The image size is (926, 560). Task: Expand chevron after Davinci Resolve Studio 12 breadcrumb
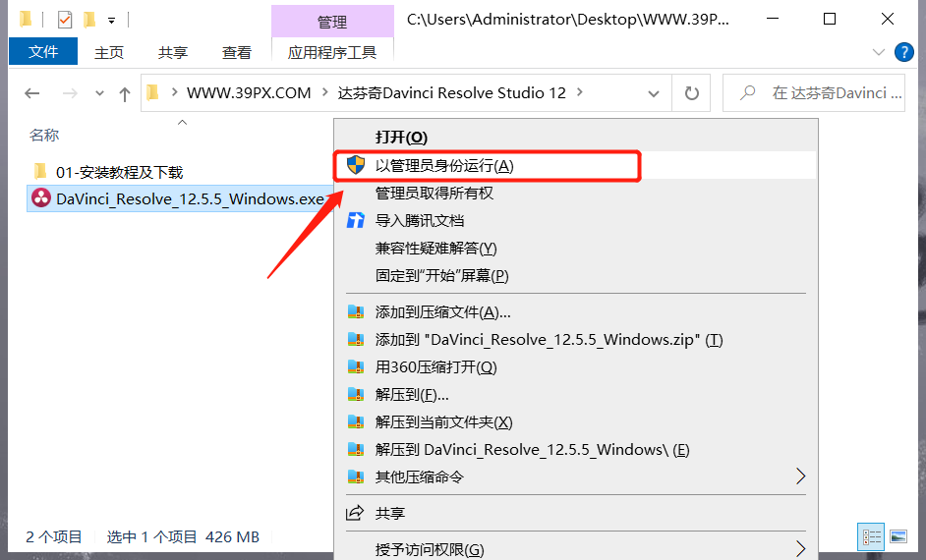point(579,92)
